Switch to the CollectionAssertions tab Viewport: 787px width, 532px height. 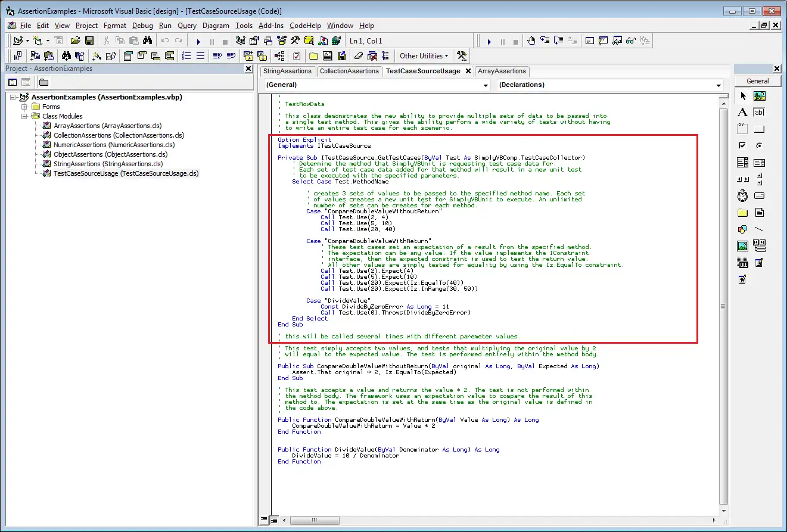(x=349, y=71)
